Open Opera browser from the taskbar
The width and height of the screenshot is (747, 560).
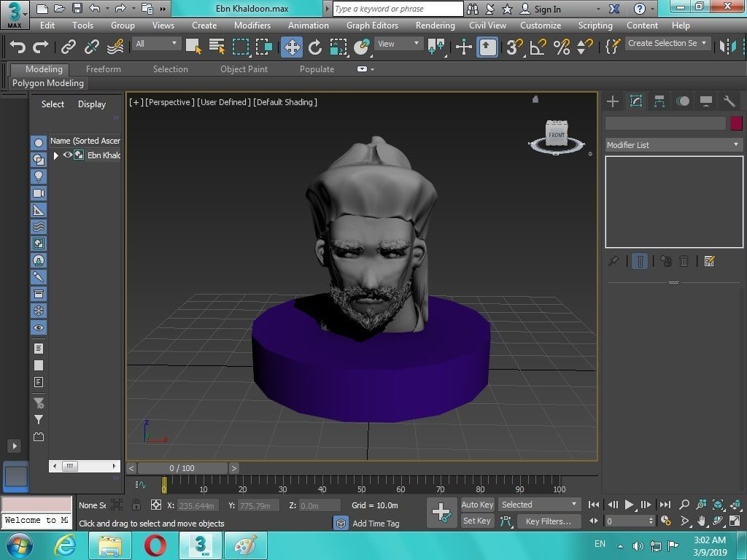pos(155,546)
